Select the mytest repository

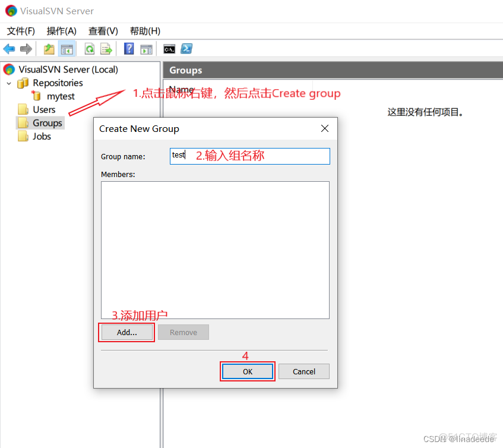coord(61,96)
